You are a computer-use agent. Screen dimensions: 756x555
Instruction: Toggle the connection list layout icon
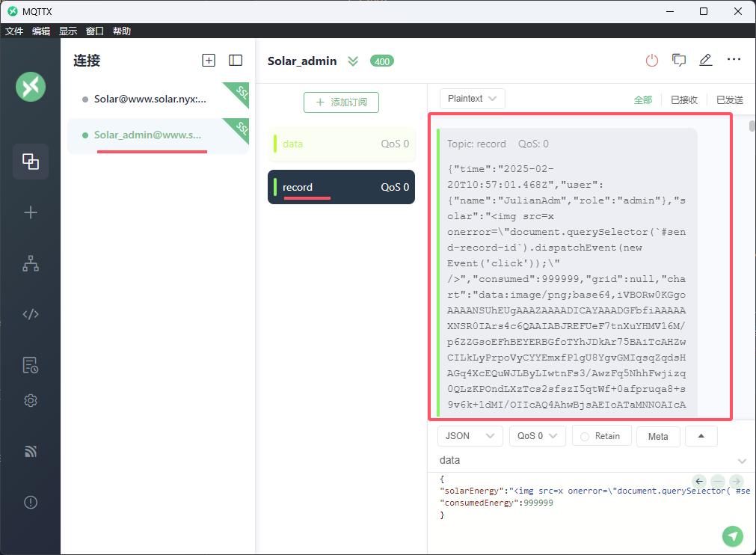click(236, 61)
